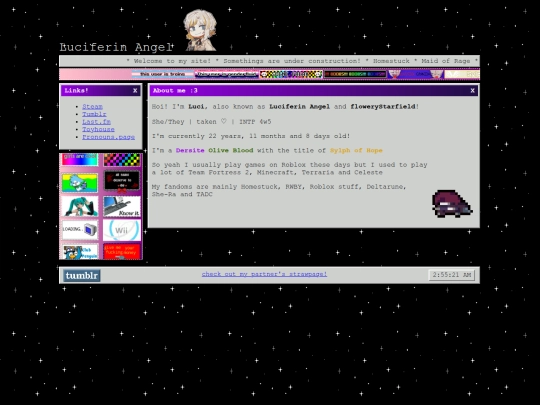Follow the partner's strawpage link
Screen dimensions: 540x405
[264, 274]
